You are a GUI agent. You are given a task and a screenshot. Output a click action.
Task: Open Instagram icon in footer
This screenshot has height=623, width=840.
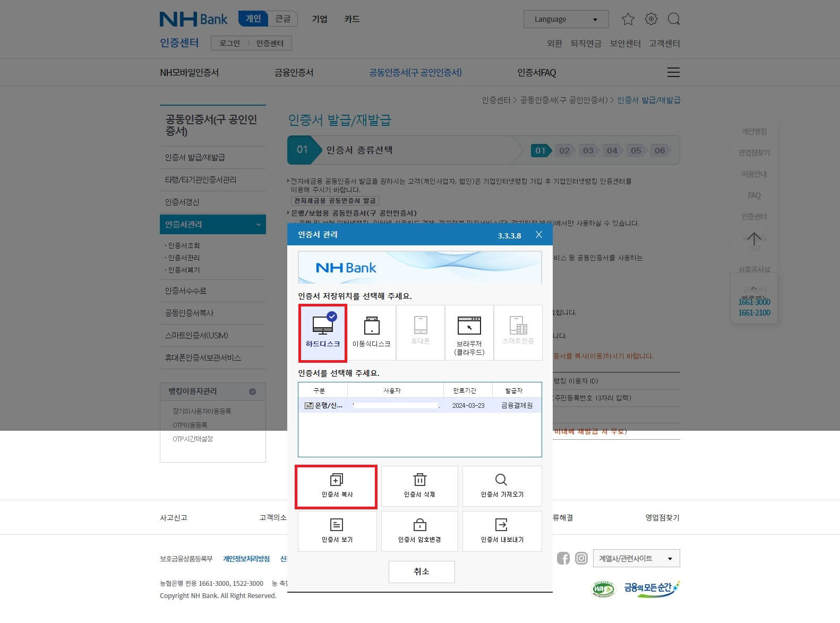pos(581,558)
